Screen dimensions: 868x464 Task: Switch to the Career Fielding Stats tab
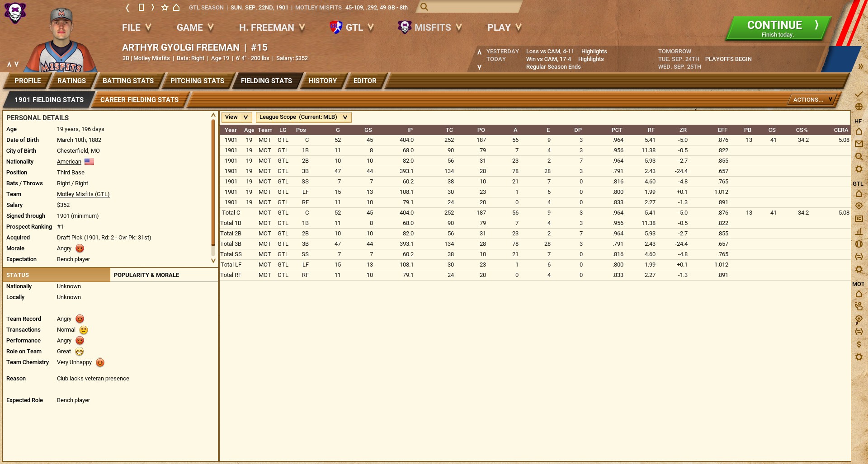(139, 100)
